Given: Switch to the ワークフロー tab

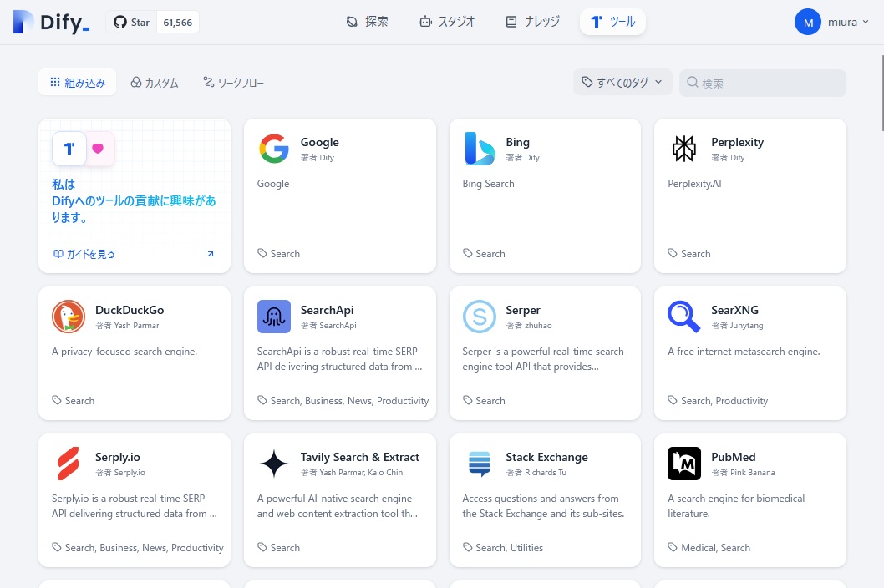Looking at the screenshot, I should point(233,83).
